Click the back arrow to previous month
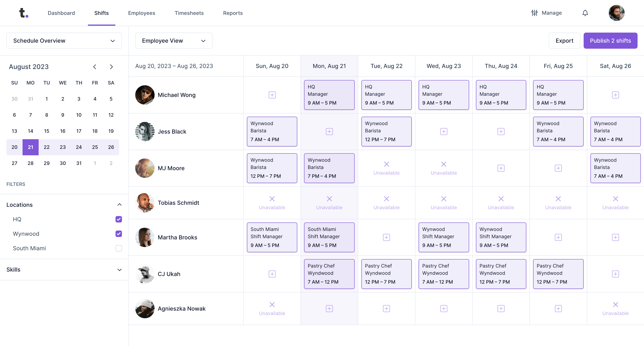Image resolution: width=644 pixels, height=346 pixels. click(x=95, y=67)
